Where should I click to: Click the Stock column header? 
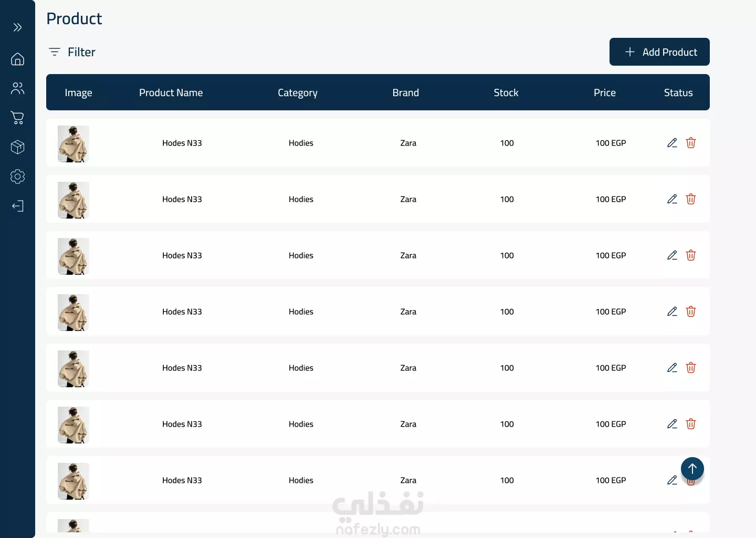click(x=506, y=92)
